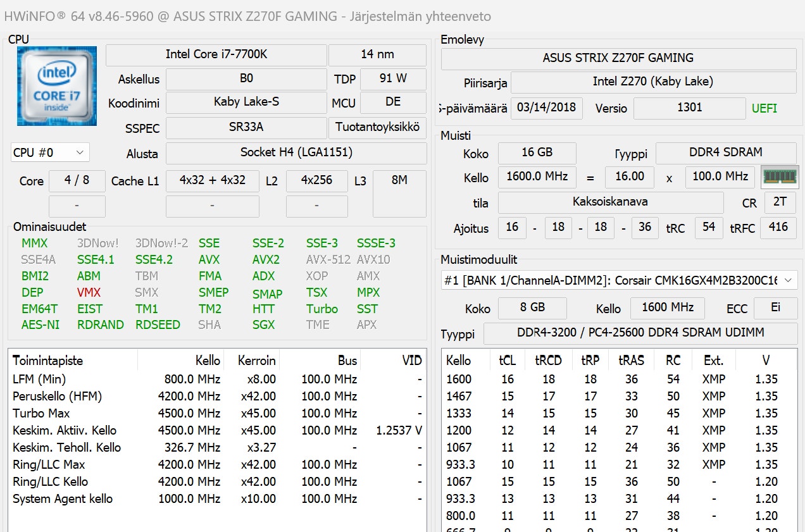Click the Socket H4 (LGA1151) platform field
This screenshot has width=805, height=532.
(x=296, y=153)
